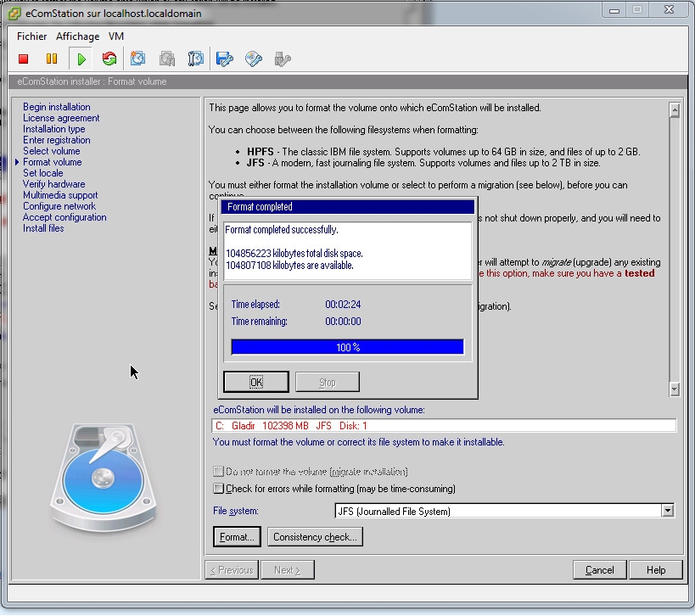Open the VM menu
Screen dimensions: 695x616
(116, 36)
